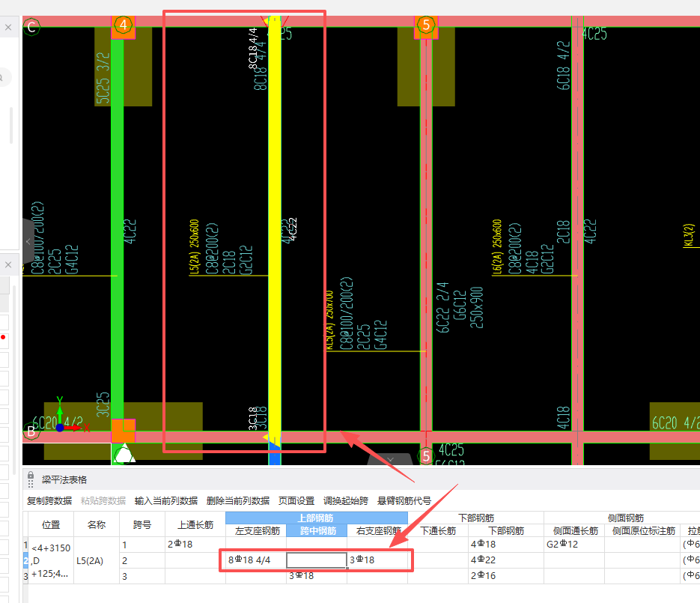This screenshot has height=603, width=700.
Task: Click 悬臂钢筋代号 button
Action: pos(404,500)
